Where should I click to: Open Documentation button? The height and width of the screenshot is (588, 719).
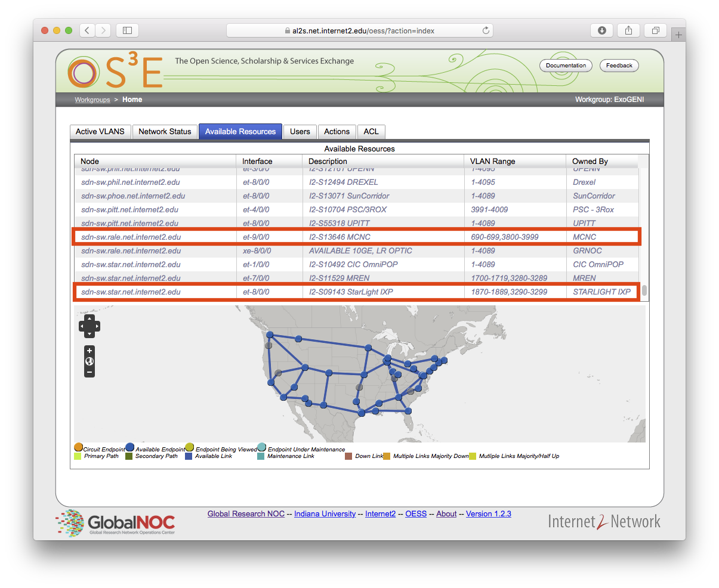tap(566, 66)
